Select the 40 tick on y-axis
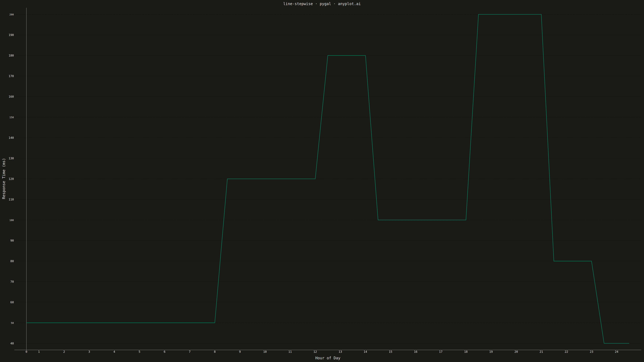Viewport: 644px width, 362px height. 12,343
